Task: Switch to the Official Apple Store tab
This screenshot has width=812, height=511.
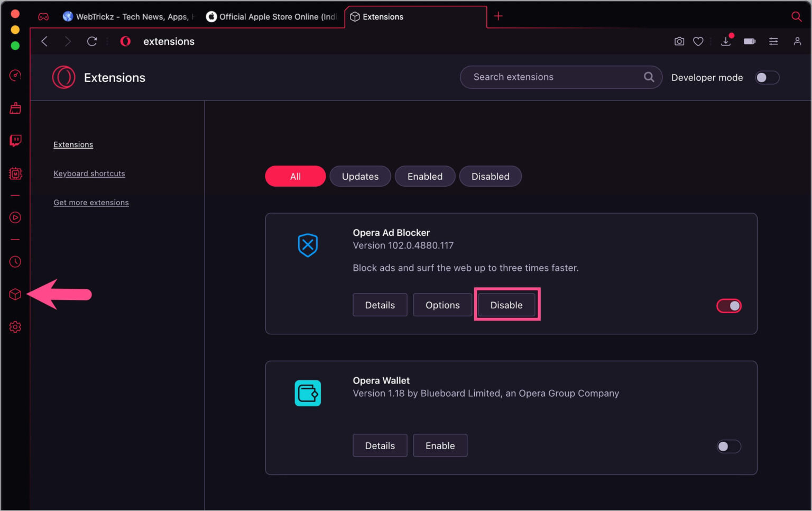Action: [272, 16]
